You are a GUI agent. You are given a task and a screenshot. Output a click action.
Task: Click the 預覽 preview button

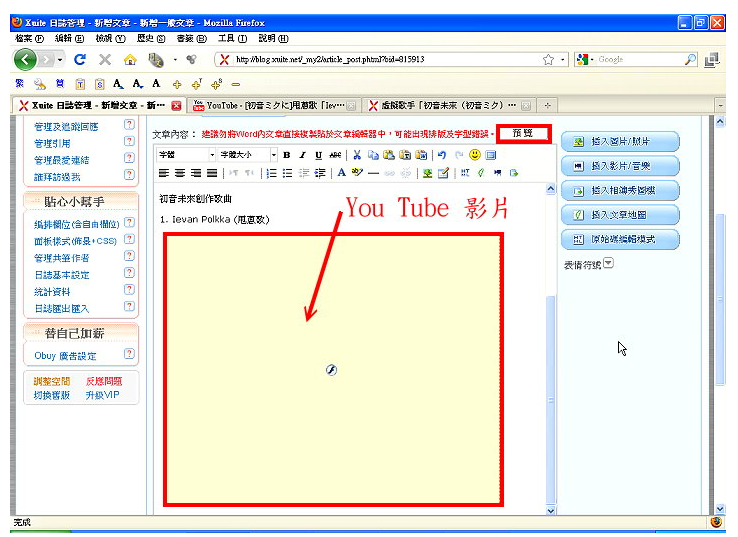point(523,134)
